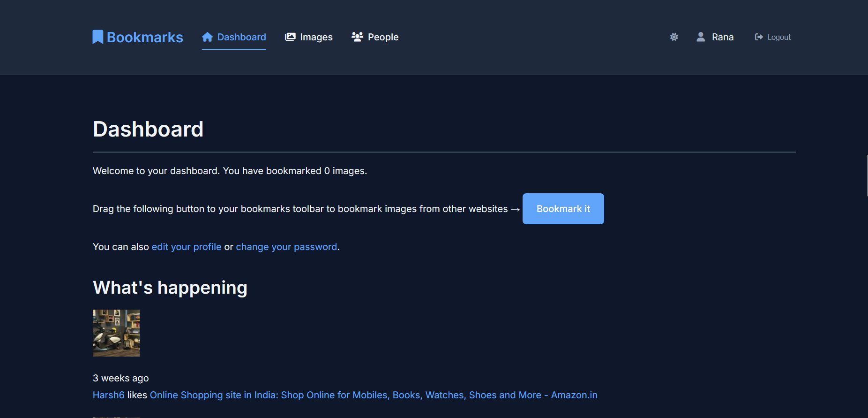Toggle the light/dark theme sun icon
The width and height of the screenshot is (868, 418).
point(674,37)
